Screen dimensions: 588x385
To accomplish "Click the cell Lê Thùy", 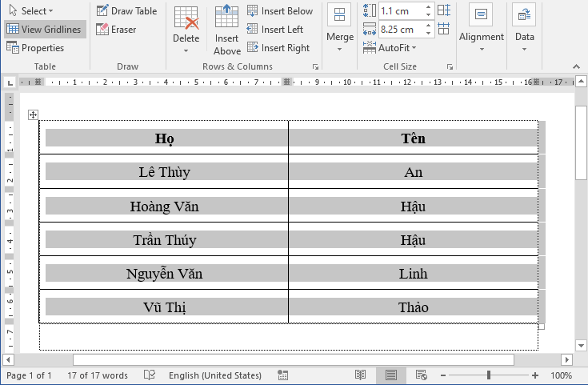I will point(164,171).
